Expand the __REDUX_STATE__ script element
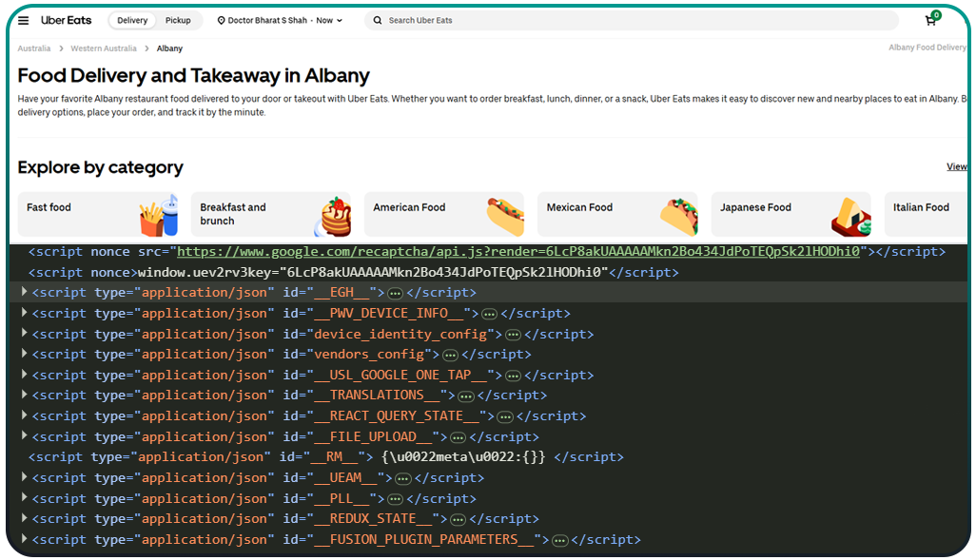The height and width of the screenshot is (560, 976). [x=24, y=518]
